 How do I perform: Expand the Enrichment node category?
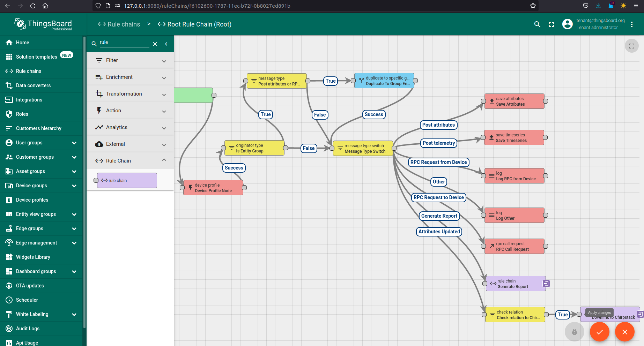[130, 77]
